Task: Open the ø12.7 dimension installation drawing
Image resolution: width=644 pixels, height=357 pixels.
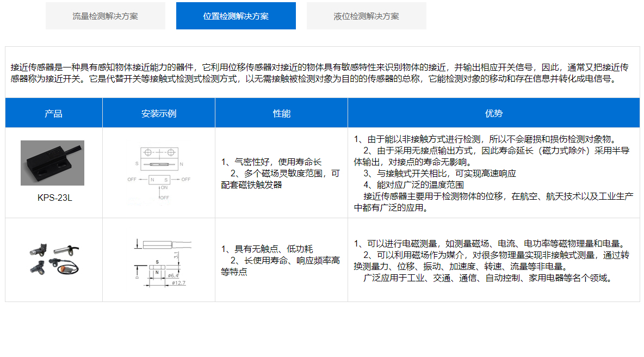Action: click(x=159, y=261)
